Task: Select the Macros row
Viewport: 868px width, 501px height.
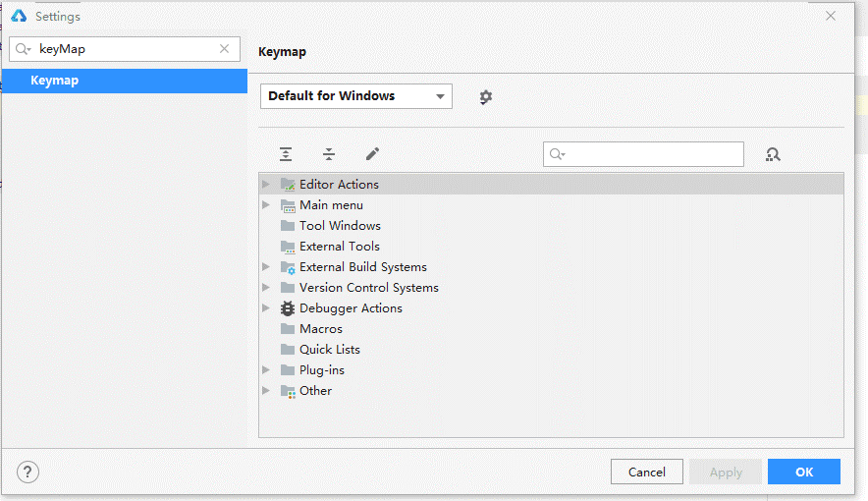Action: [x=552, y=329]
